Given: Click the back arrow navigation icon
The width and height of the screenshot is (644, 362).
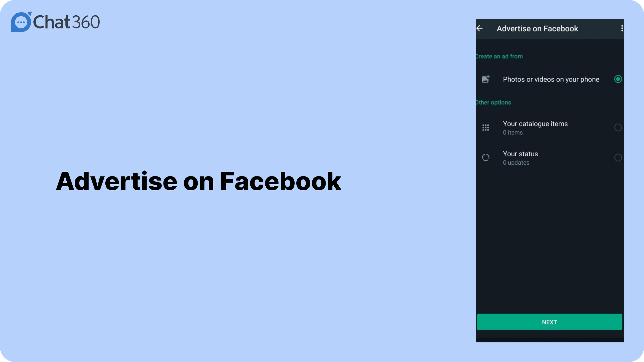Looking at the screenshot, I should point(480,28).
